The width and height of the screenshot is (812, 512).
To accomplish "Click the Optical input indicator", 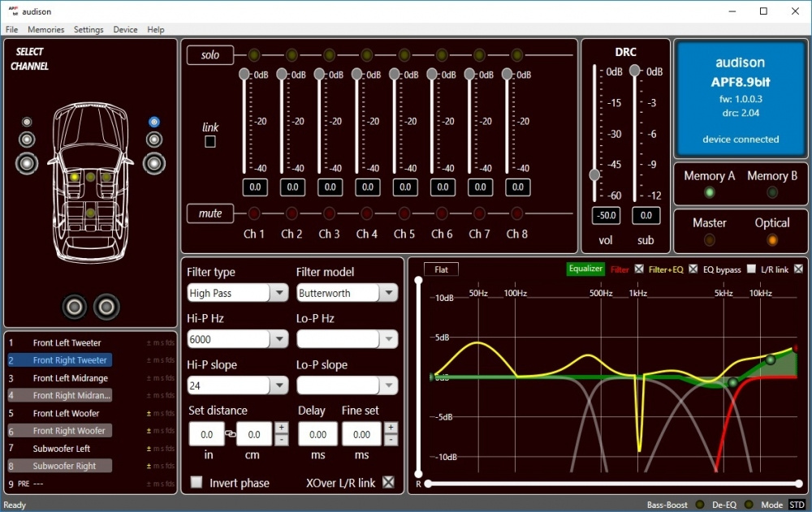I will (x=772, y=240).
